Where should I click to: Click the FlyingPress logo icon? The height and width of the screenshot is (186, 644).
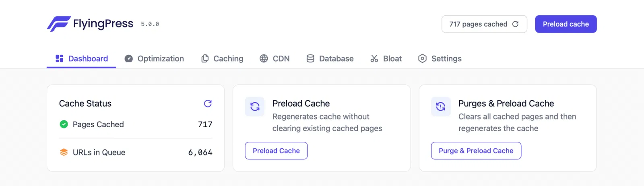59,24
